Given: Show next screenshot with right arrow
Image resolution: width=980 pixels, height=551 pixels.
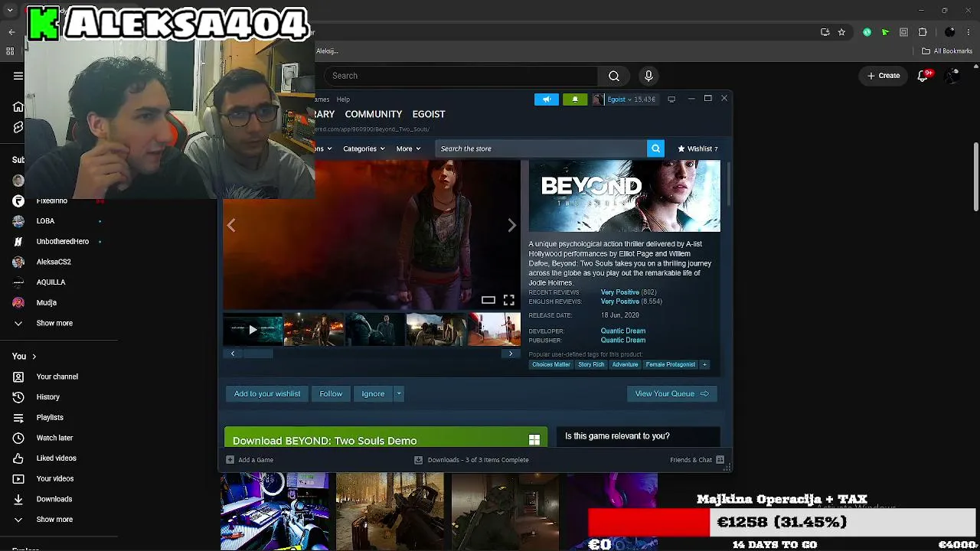Looking at the screenshot, I should pyautogui.click(x=511, y=225).
